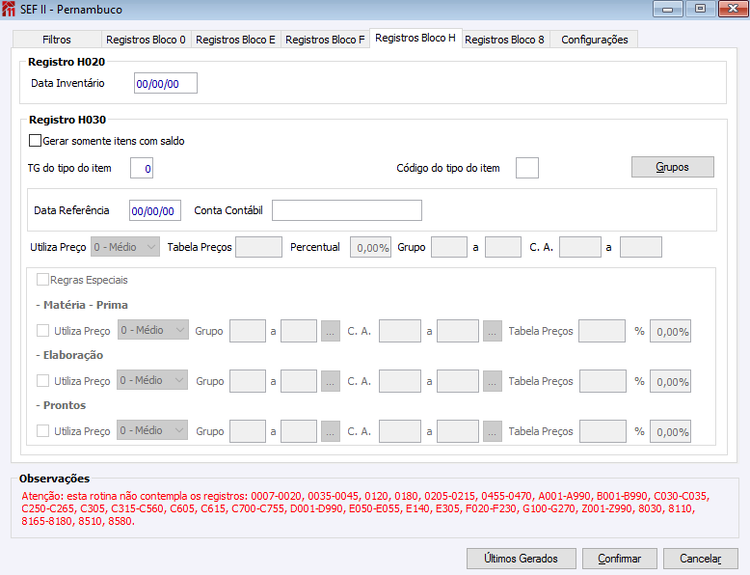Click Elaboração percent field
750x575 pixels.
[x=670, y=381]
